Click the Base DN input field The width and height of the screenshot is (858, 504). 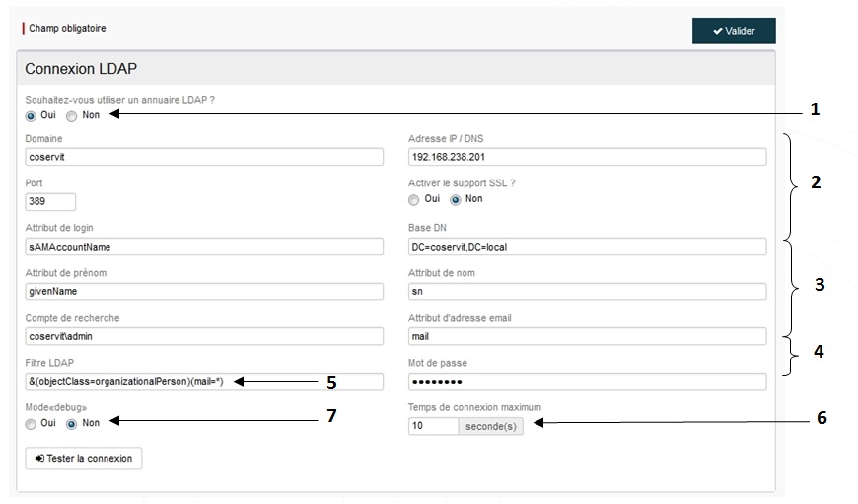pyautogui.click(x=587, y=247)
